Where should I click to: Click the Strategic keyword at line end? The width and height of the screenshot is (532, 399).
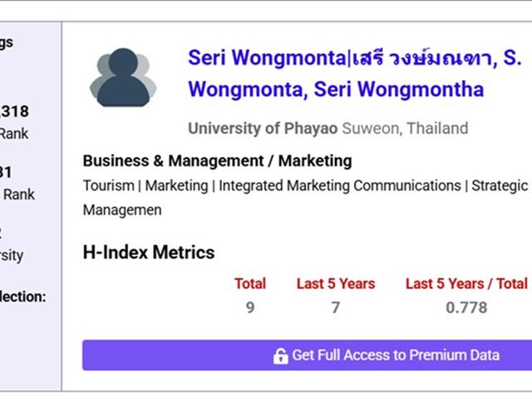[500, 186]
